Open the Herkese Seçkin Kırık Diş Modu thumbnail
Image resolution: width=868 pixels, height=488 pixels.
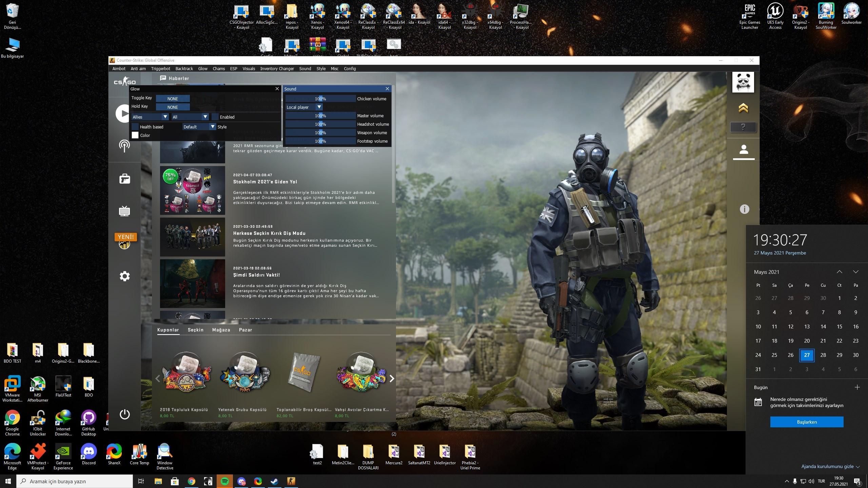(192, 237)
